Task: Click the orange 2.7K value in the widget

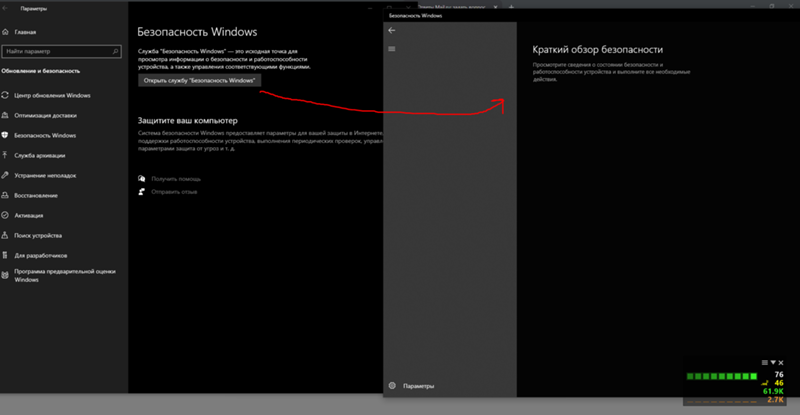Action: [x=775, y=399]
